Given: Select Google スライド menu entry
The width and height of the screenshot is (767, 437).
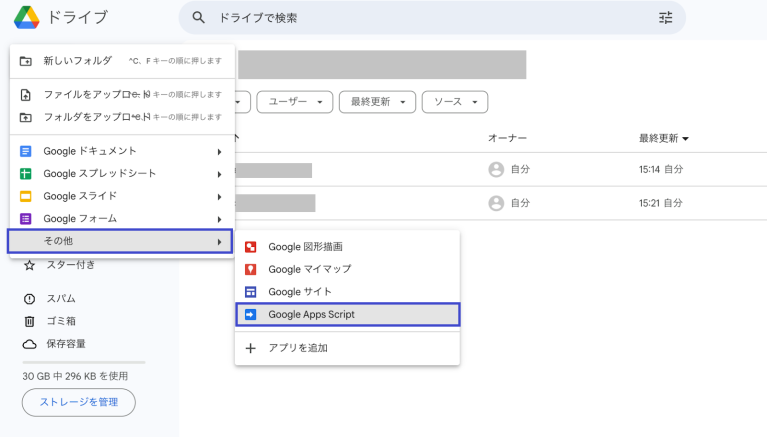Looking at the screenshot, I should click(x=122, y=196).
